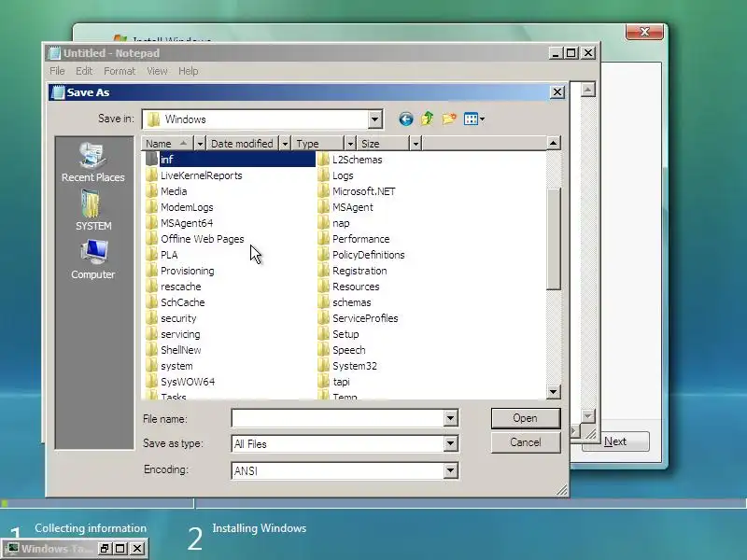Viewport: 747px width, 560px height.
Task: Select the Offline Web Pages folder
Action: [202, 239]
